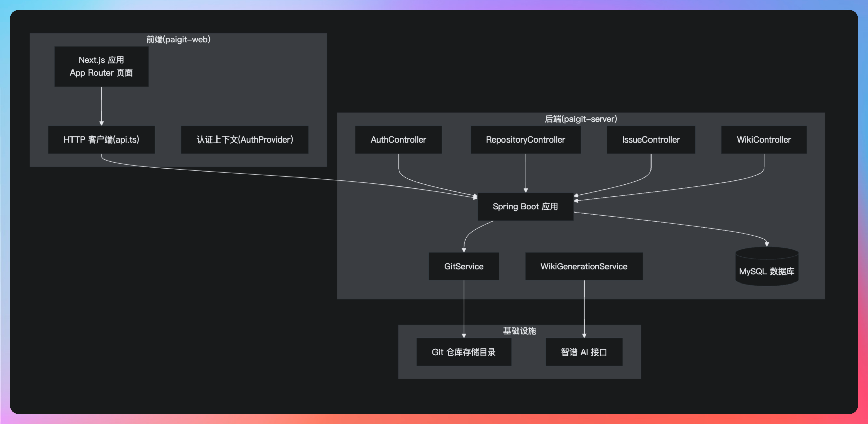The width and height of the screenshot is (868, 424).
Task: Click the WikiController node
Action: point(764,139)
